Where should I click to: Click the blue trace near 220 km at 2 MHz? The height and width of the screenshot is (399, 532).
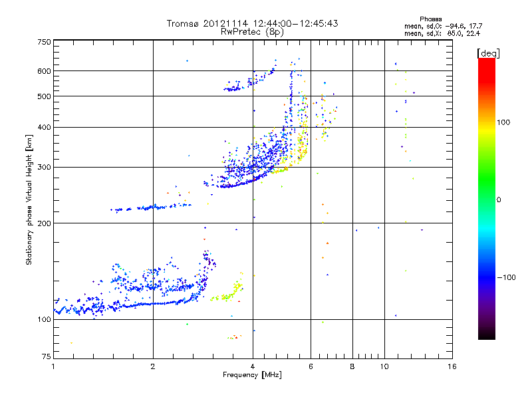click(x=151, y=207)
